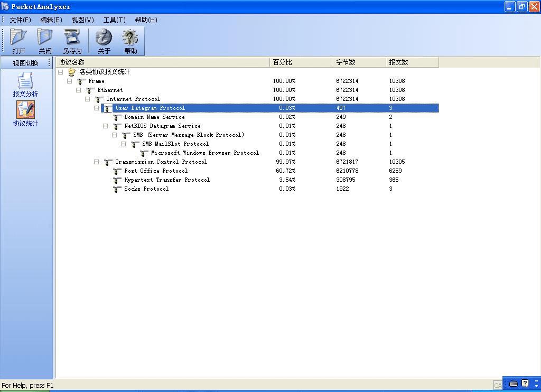The height and width of the screenshot is (392, 541).
Task: Collapse the NetBIOS Datagram Service node
Action: pos(105,126)
